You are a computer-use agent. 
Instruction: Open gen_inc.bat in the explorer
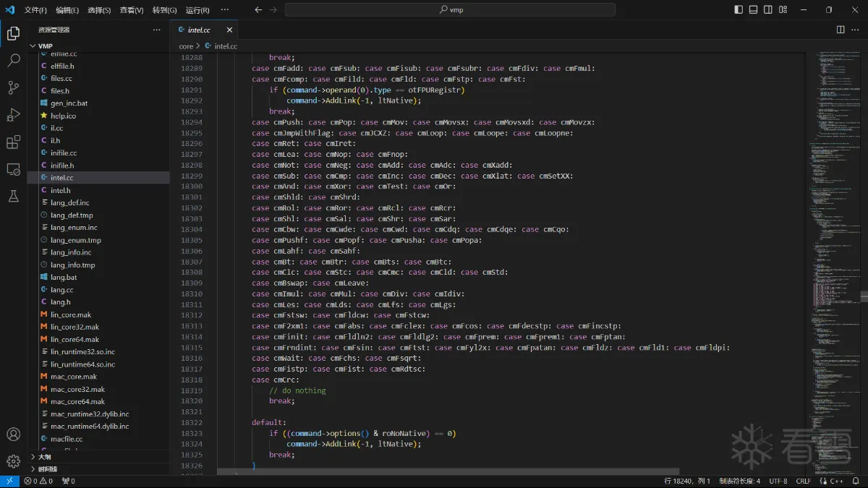point(98,103)
